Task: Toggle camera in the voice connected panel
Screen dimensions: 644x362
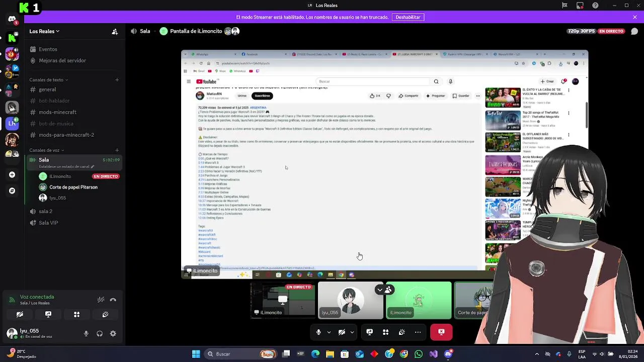Action: pos(20,314)
